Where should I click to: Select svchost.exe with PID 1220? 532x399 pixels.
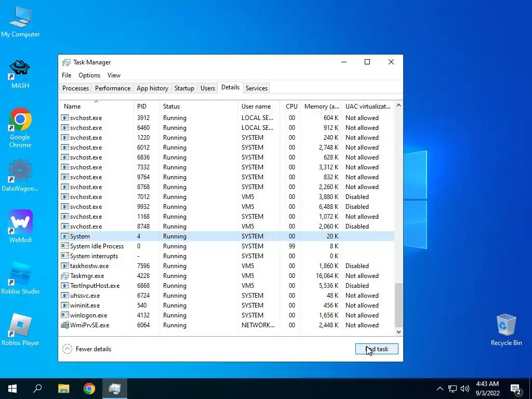(x=227, y=137)
